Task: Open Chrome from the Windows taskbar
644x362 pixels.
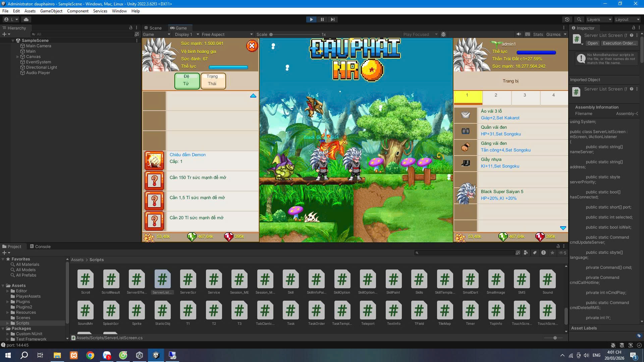Action: pyautogui.click(x=90, y=355)
